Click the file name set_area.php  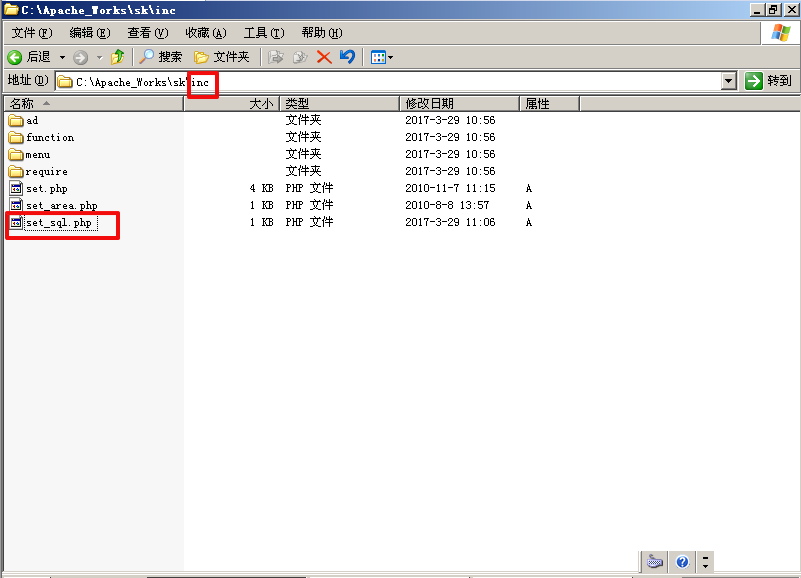tap(62, 205)
